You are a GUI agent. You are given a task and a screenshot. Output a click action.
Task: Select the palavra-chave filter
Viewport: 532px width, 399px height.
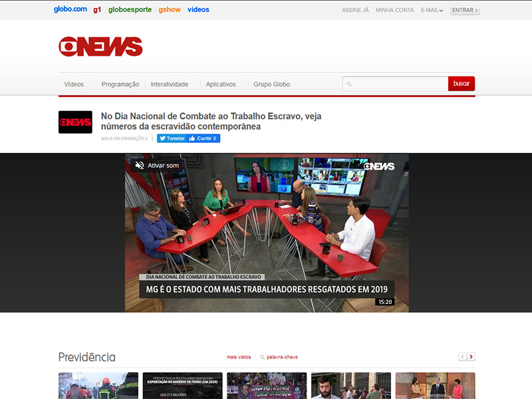pos(279,357)
